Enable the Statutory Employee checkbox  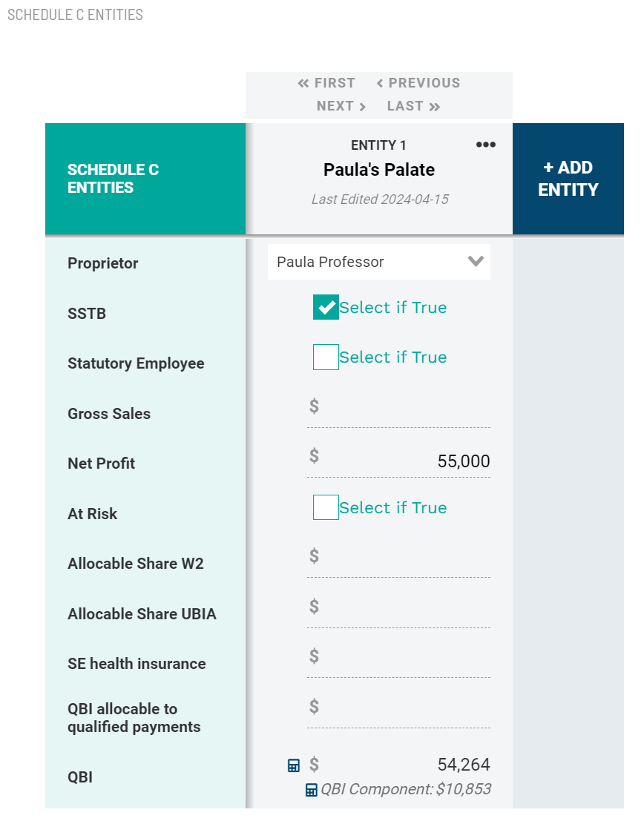tap(326, 357)
